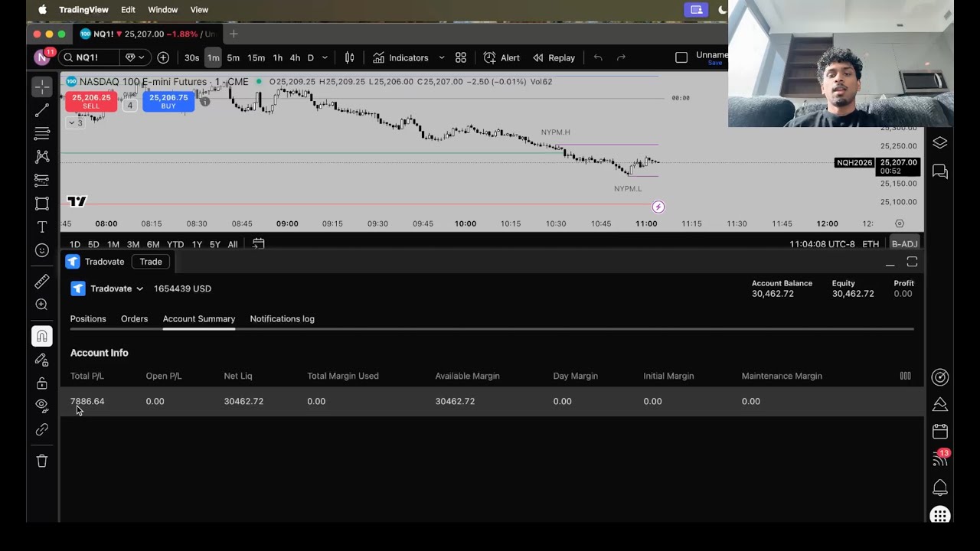Select the 5m timeframe

tap(234, 57)
